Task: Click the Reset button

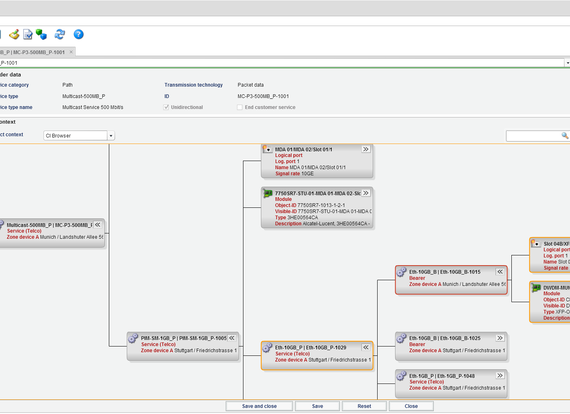Action: coord(364,406)
